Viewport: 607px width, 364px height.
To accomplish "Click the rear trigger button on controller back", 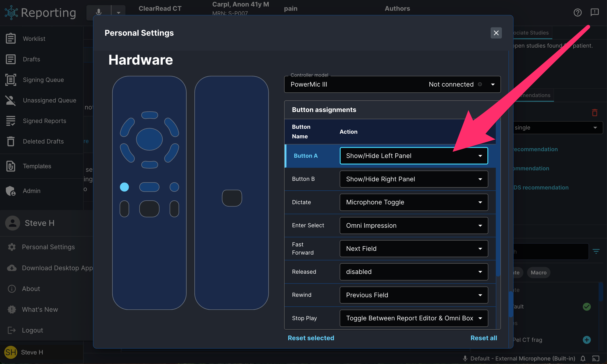I will click(232, 198).
